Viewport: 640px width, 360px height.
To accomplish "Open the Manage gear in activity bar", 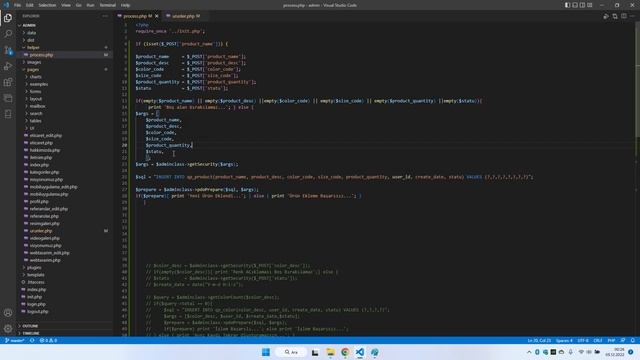I will click(x=8, y=328).
